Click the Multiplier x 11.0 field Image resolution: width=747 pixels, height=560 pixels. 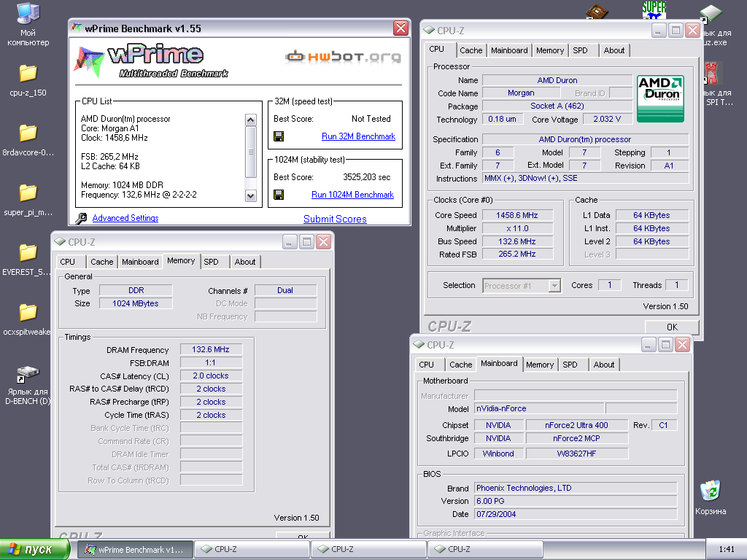click(x=517, y=228)
